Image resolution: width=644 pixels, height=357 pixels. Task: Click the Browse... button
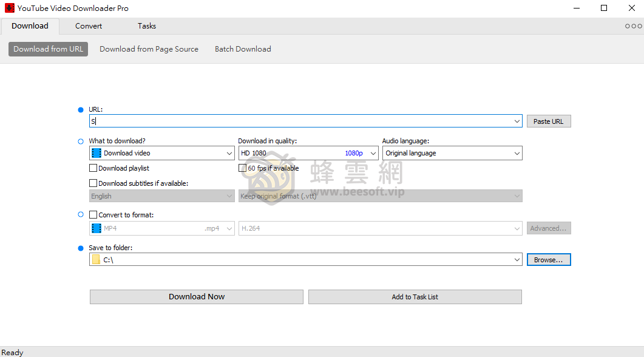click(549, 260)
